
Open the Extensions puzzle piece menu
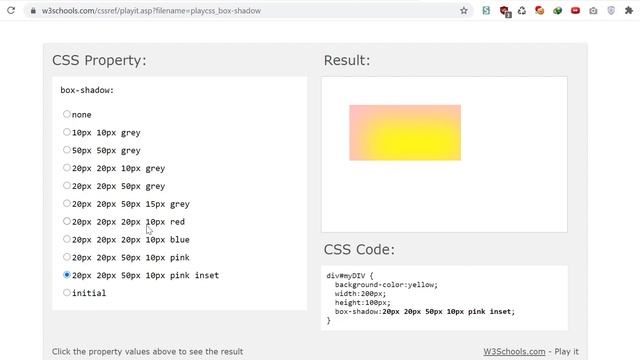pos(629,11)
